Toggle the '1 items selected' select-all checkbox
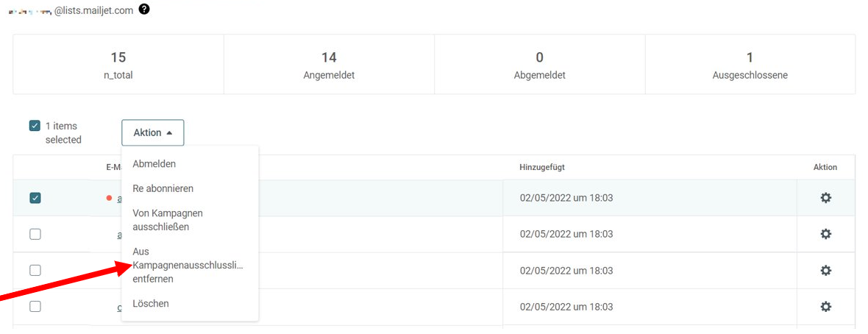Viewport: 868px width, 334px height. point(35,126)
